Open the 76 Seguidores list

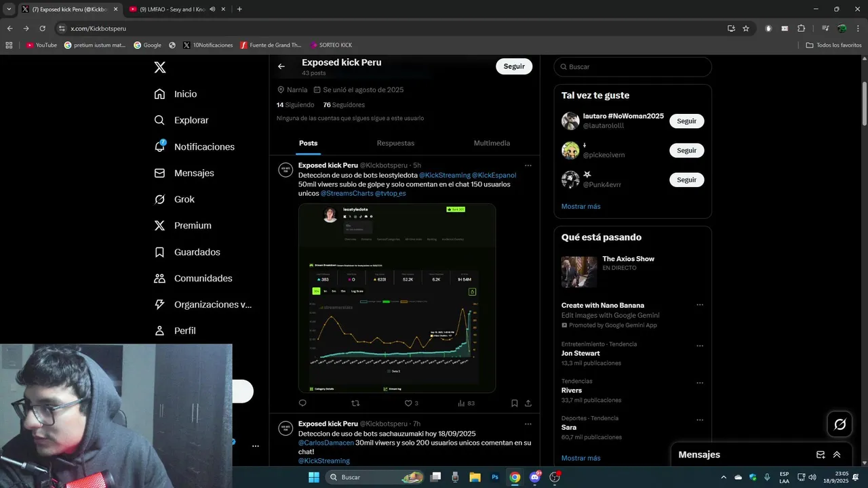(x=344, y=105)
